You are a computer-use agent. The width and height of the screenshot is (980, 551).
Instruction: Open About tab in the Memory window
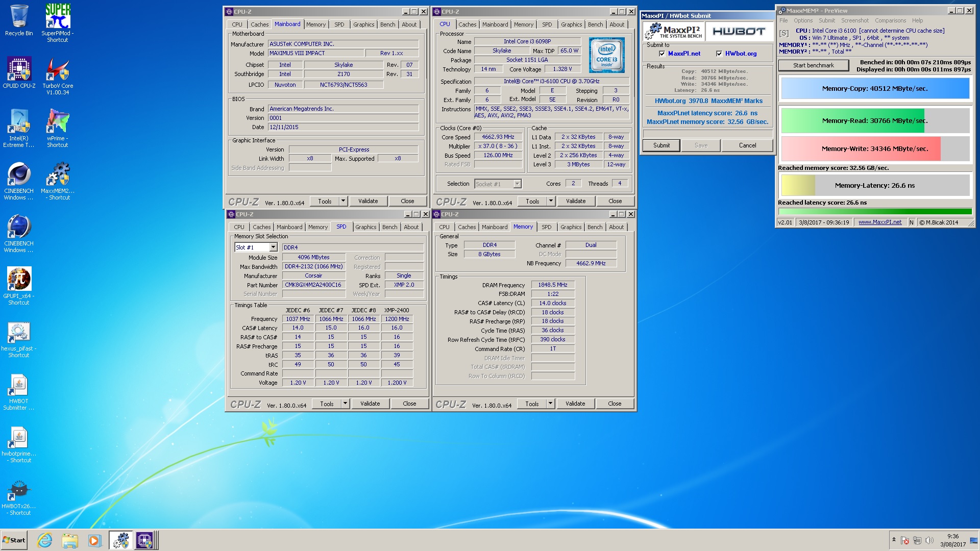point(616,227)
